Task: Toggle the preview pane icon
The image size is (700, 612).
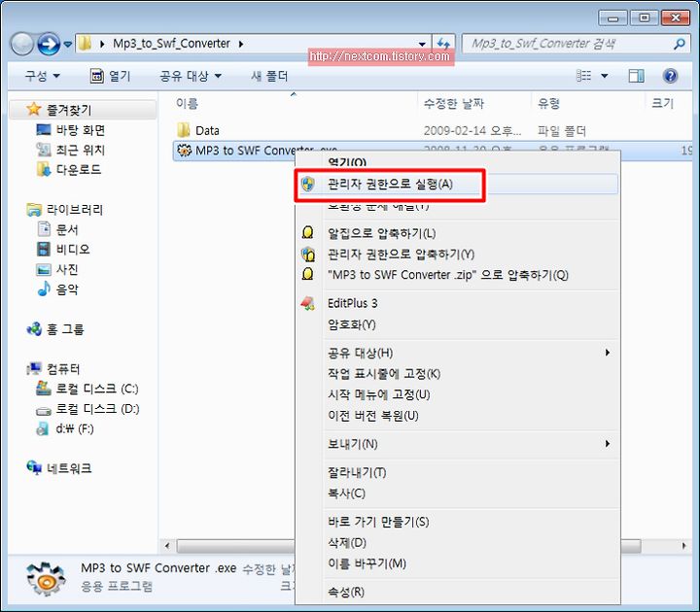Action: click(x=636, y=76)
